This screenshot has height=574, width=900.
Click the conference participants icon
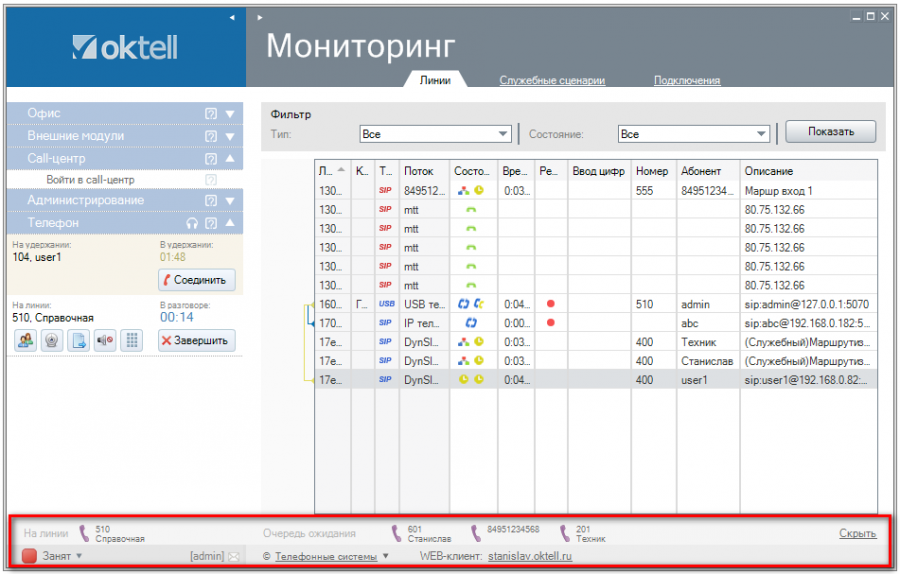pyautogui.click(x=26, y=340)
